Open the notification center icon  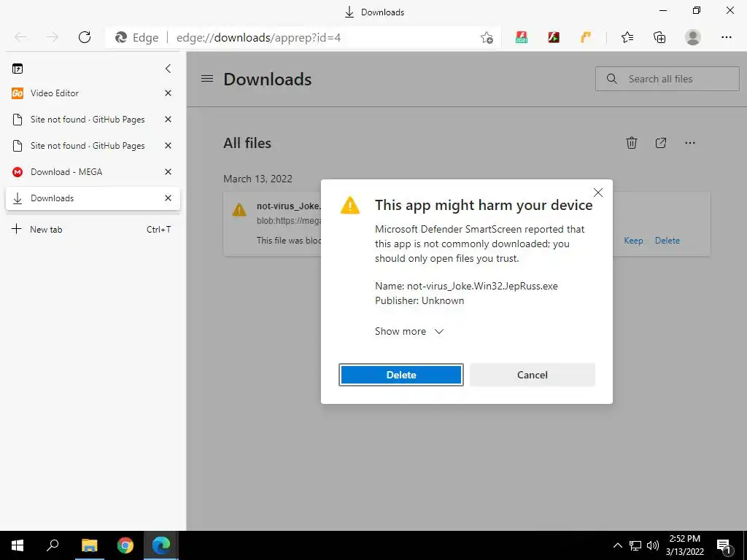tap(724, 545)
